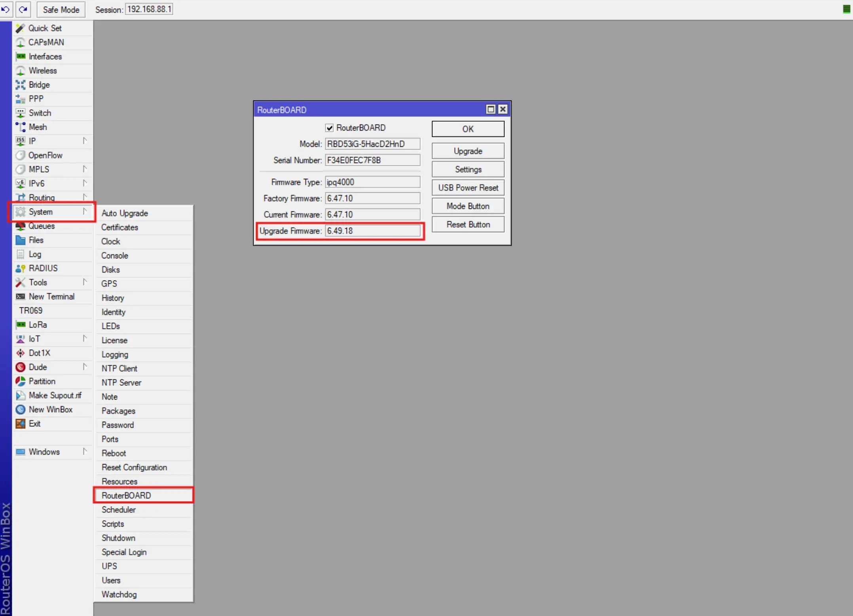Open PPP icon in sidebar
This screenshot has width=853, height=616.
point(20,99)
